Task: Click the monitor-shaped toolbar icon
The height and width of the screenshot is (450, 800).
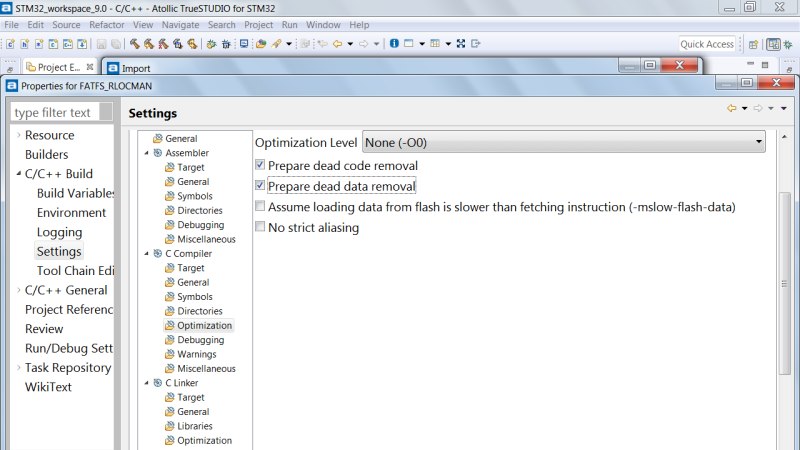Action: pyautogui.click(x=244, y=44)
